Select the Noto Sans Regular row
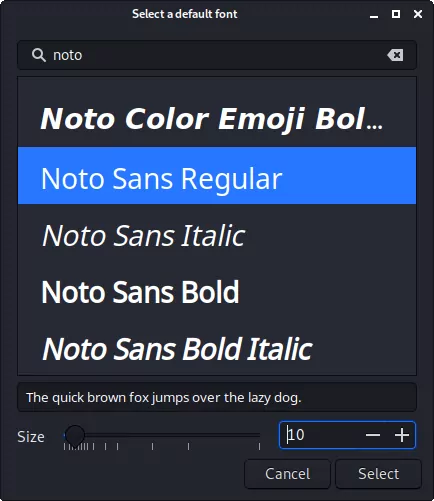 click(217, 175)
